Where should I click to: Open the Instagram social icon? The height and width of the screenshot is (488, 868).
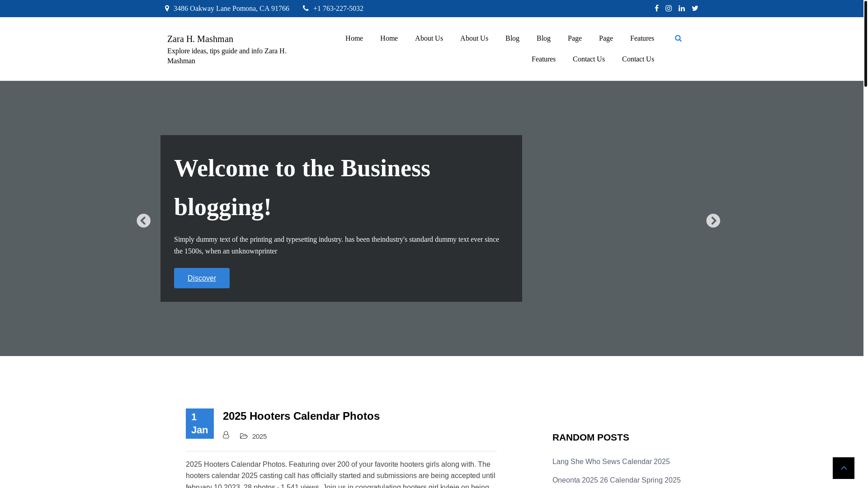click(669, 8)
